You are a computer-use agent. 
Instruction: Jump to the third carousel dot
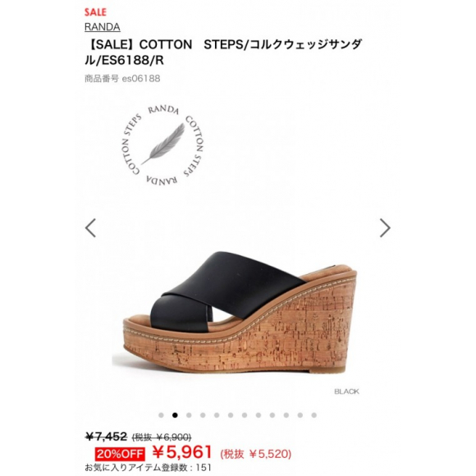189,415
